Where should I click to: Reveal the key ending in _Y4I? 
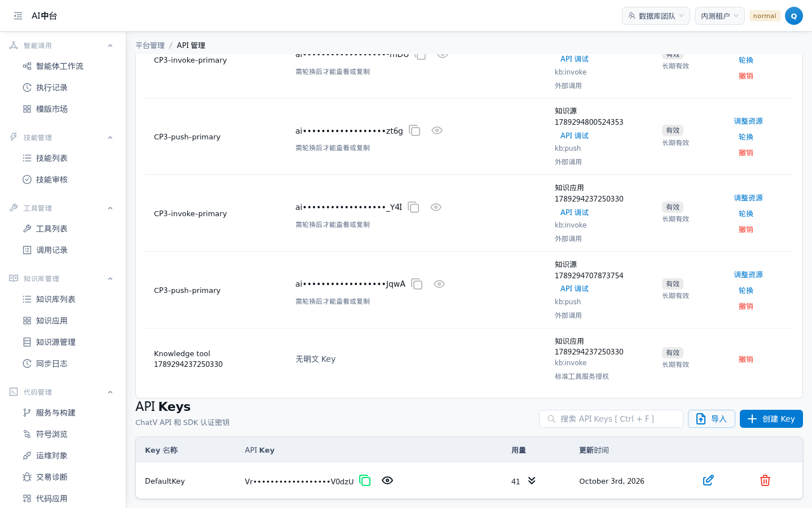(x=436, y=207)
